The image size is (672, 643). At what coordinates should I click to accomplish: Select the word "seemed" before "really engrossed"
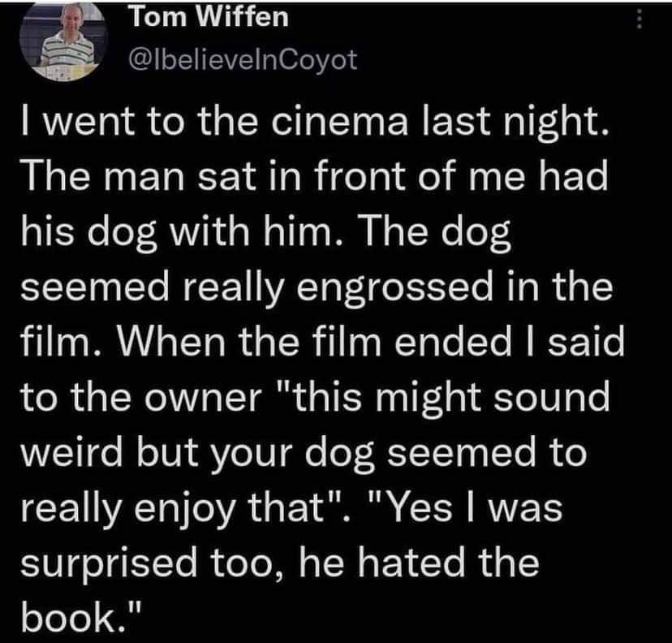(x=95, y=288)
